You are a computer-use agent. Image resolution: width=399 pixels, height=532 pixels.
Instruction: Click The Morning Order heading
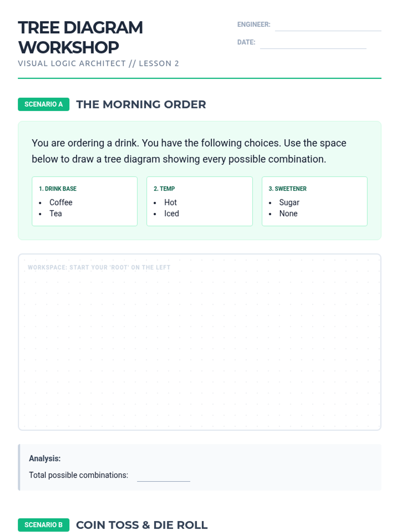141,104
